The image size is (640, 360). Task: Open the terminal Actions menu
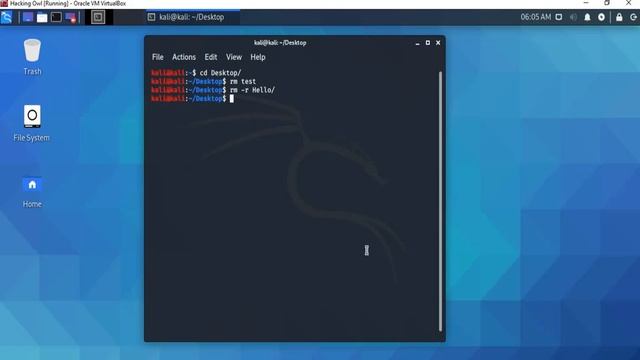[184, 57]
